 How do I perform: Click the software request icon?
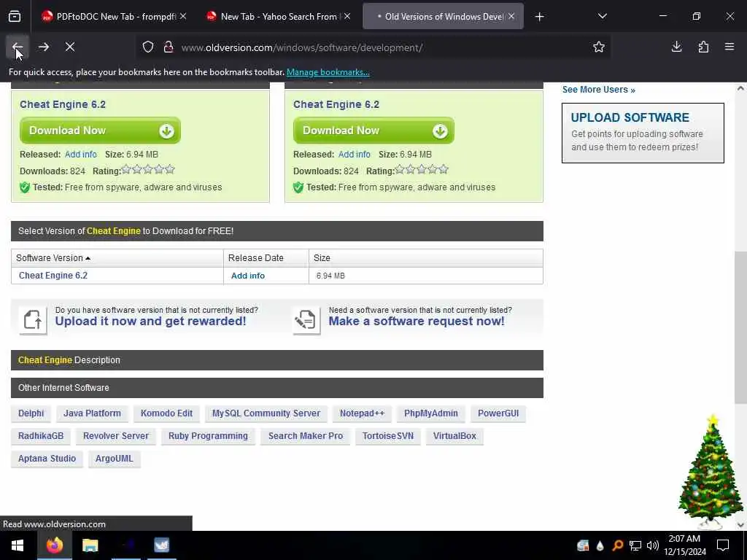[x=306, y=319]
